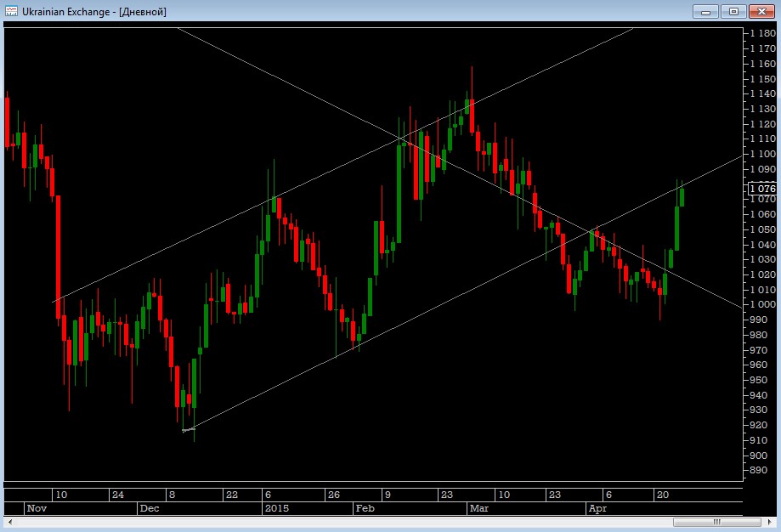Viewport: 781px width, 532px height.
Task: Click the left arrow of the horizontal scrollbar
Action: (x=10, y=522)
